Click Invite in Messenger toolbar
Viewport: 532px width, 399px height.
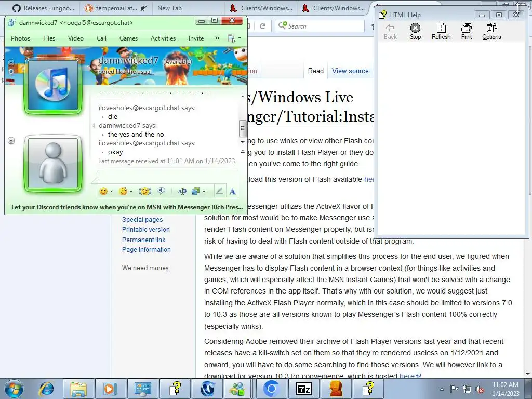point(196,38)
